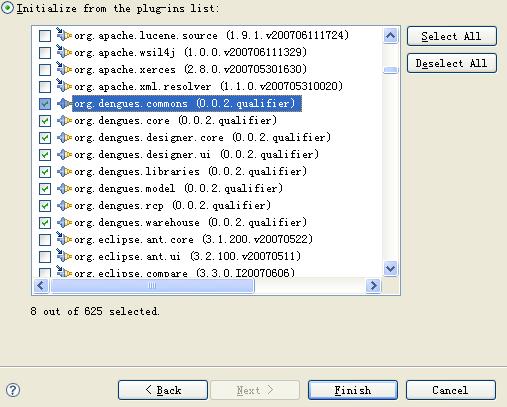Image resolution: width=507 pixels, height=407 pixels.
Task: Click plug-in icon beside org.eclipse.ant.ui
Action: coord(64,256)
